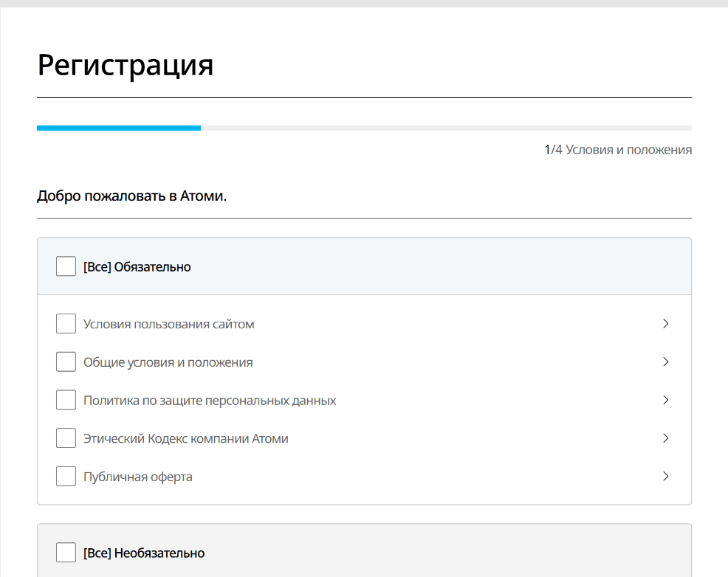Screen dimensions: 728x577
Task: Click the Публичная оферта label
Action: tap(138, 477)
